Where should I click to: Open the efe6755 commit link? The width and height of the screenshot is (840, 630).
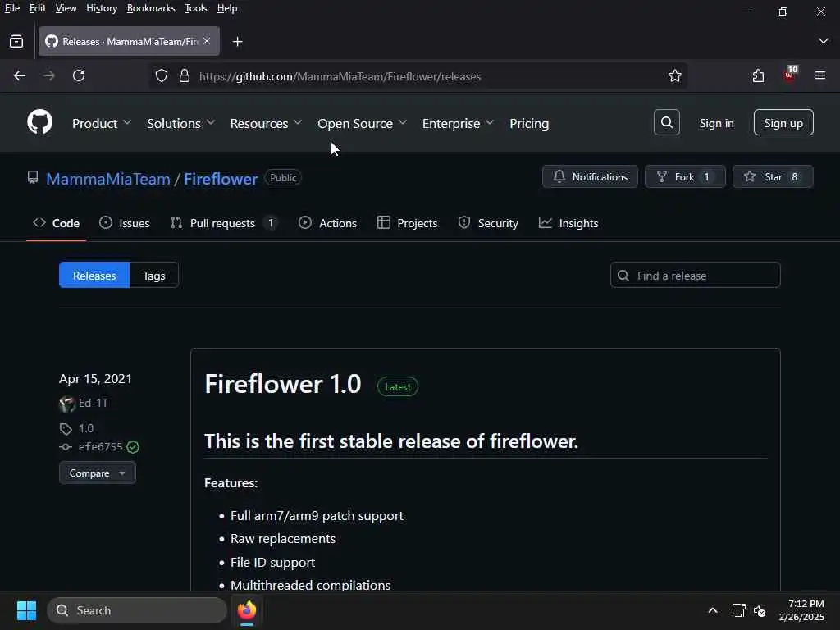(100, 447)
